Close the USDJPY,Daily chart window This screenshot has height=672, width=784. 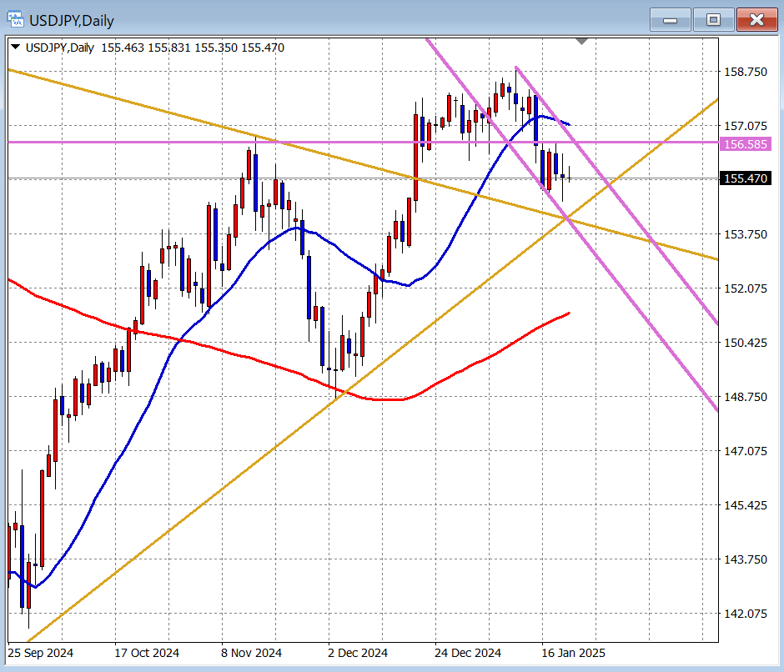coord(756,19)
